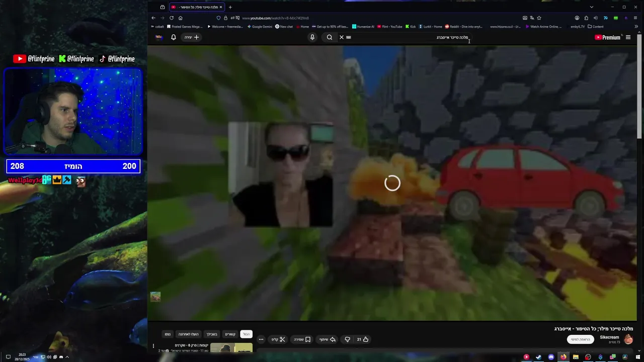The height and width of the screenshot is (362, 644).
Task: Open the Reddit bookmark
Action: pos(463,27)
